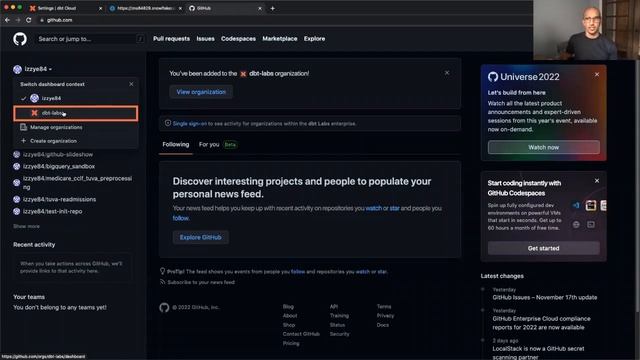
Task: Open the star link in news feed text
Action: 394,208
